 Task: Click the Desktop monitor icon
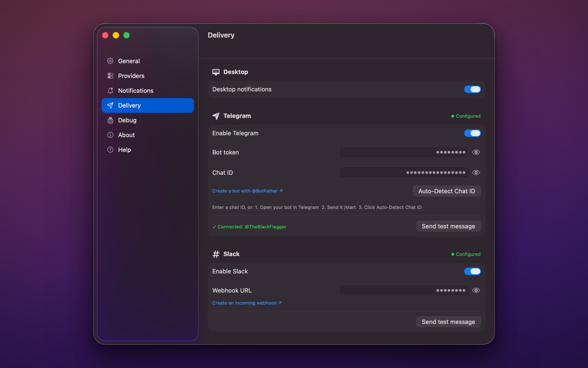pos(216,72)
